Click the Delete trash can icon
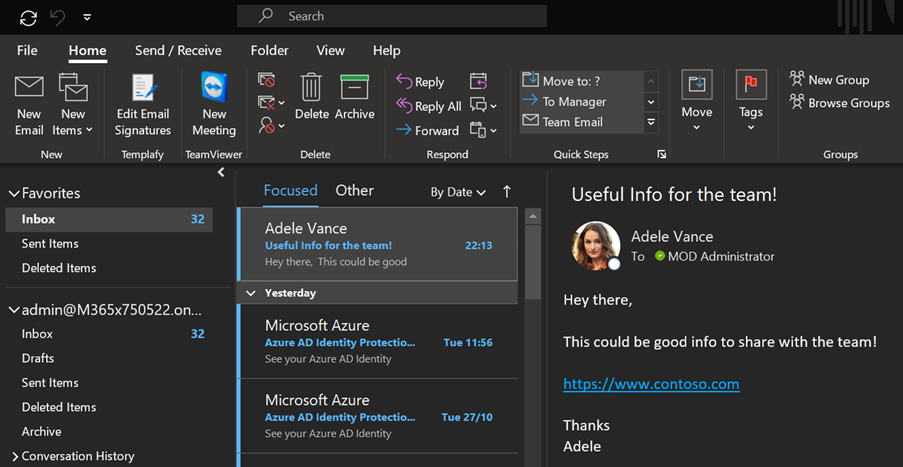 [312, 97]
